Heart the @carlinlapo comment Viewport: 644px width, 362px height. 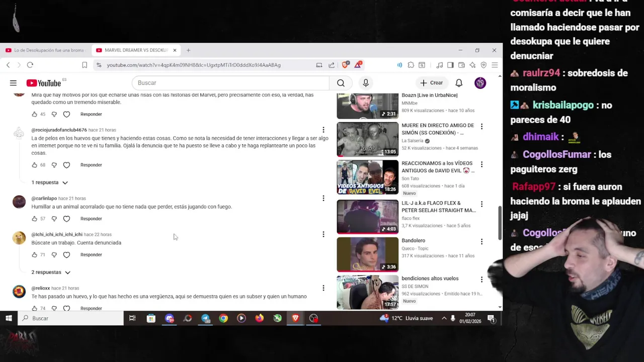[66, 219]
